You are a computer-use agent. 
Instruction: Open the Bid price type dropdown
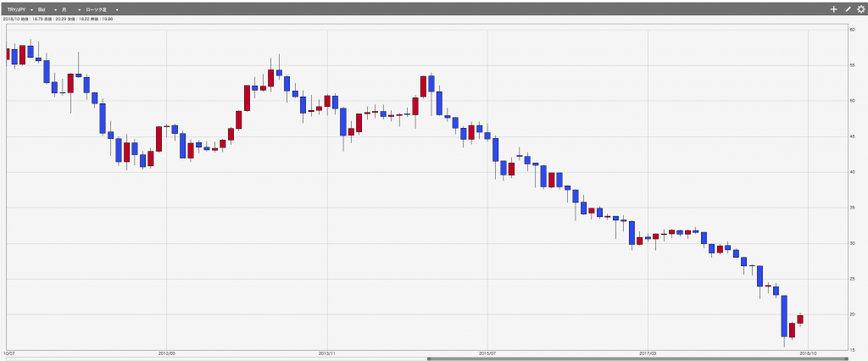coord(47,10)
